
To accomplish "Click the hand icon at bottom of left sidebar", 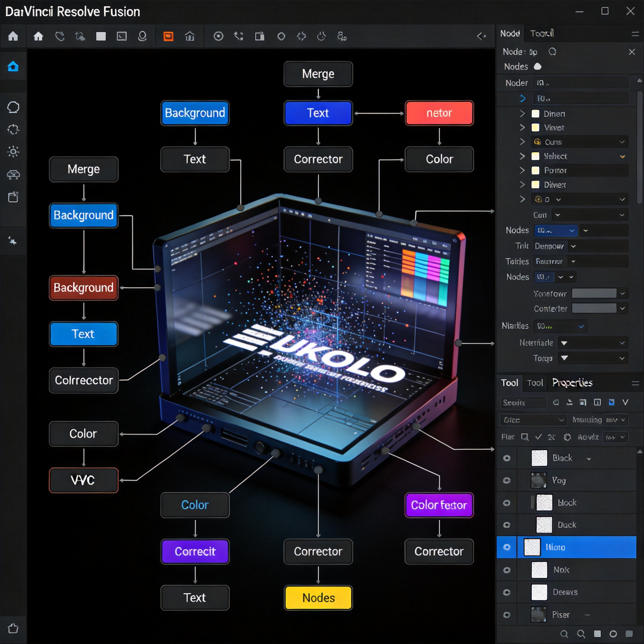I will [13, 628].
